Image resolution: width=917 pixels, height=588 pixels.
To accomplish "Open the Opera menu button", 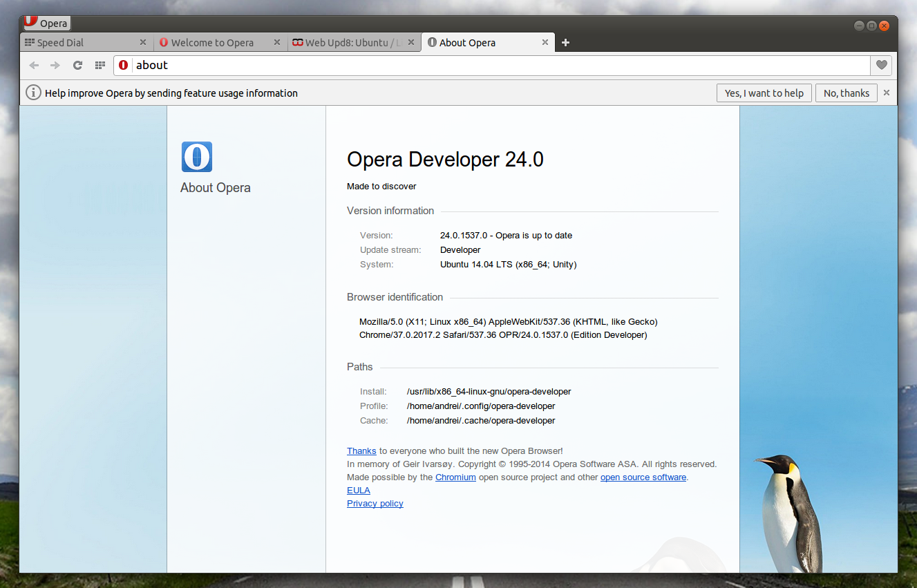I will (x=46, y=23).
